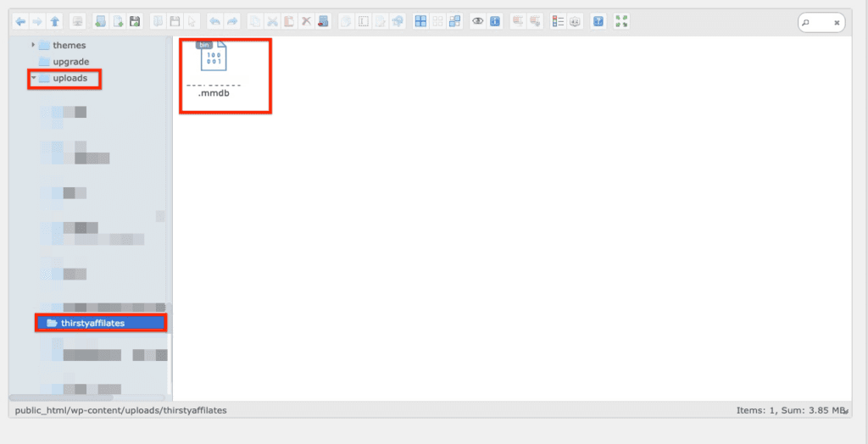Click the cut scissors icon
This screenshot has height=444, width=868.
point(272,21)
